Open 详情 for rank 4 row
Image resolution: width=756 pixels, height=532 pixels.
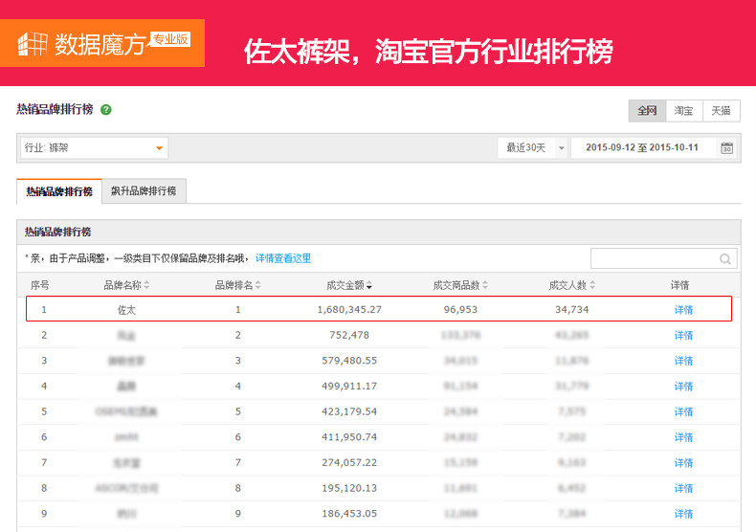[683, 387]
